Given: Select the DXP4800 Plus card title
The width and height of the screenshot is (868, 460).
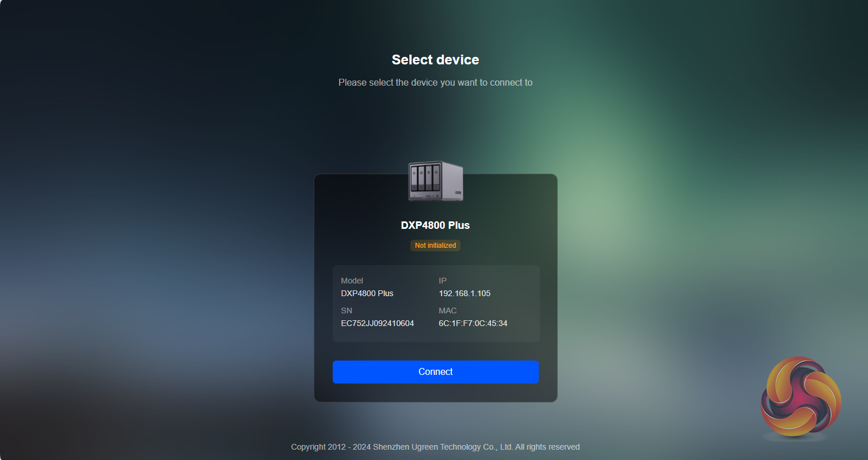Looking at the screenshot, I should pyautogui.click(x=435, y=225).
